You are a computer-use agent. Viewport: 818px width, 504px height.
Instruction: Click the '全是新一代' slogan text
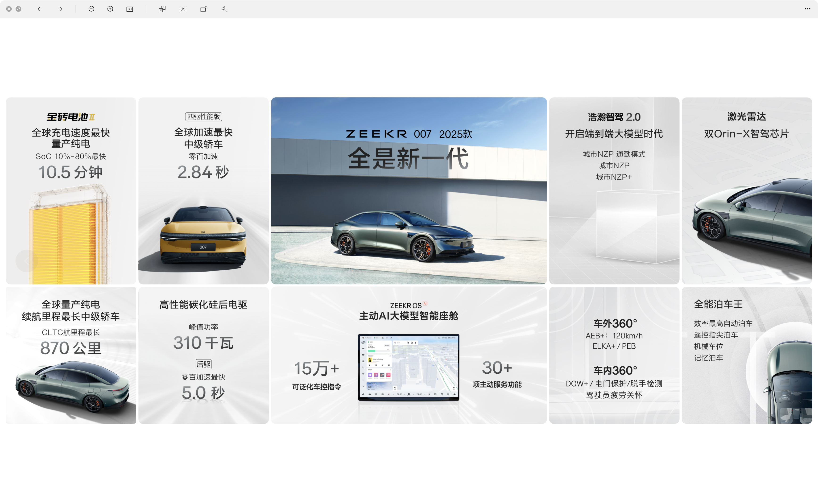coord(409,159)
